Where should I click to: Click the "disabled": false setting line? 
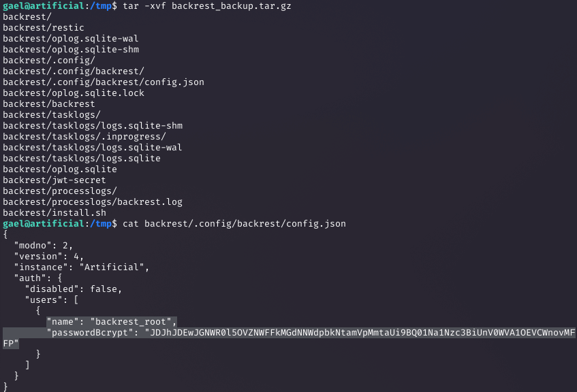point(73,289)
